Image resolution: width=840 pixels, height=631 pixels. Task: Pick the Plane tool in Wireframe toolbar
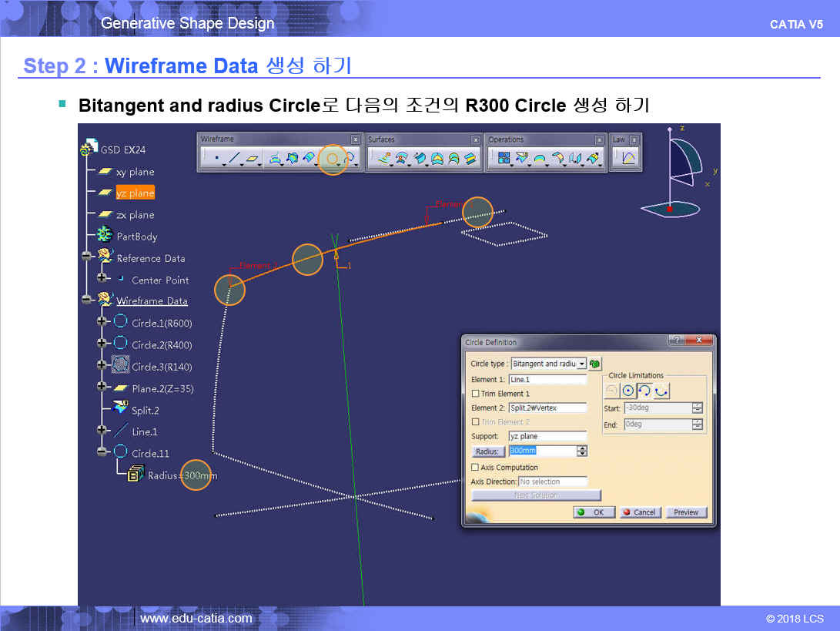click(253, 159)
